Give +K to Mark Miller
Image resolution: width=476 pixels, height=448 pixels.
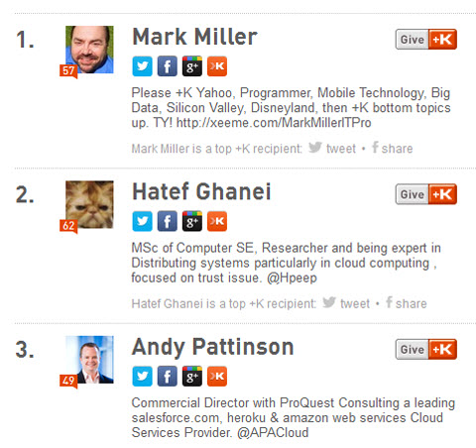(426, 40)
